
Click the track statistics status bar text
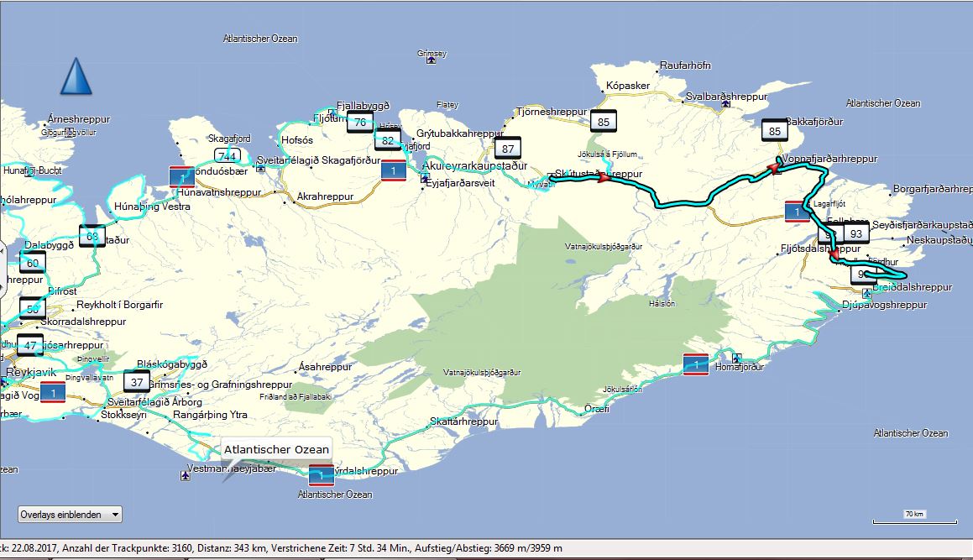click(281, 548)
